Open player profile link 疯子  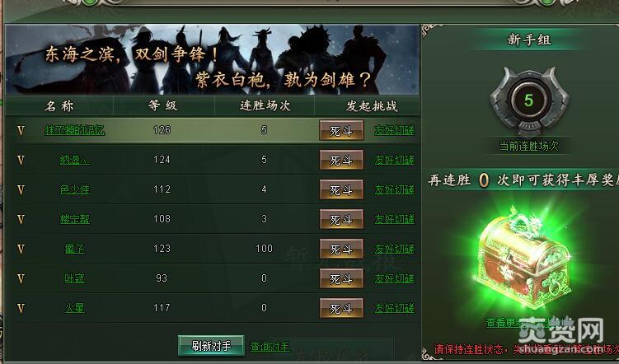click(75, 249)
